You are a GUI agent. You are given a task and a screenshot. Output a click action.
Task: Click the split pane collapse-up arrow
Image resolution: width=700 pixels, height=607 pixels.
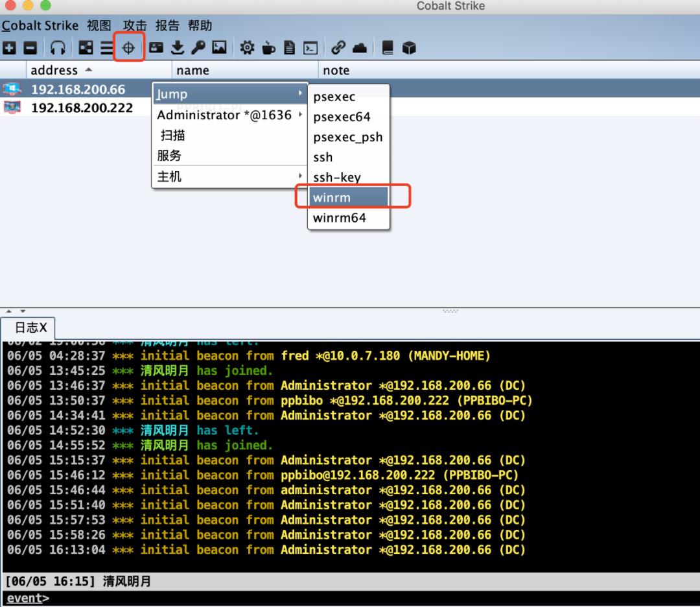pos(8,311)
